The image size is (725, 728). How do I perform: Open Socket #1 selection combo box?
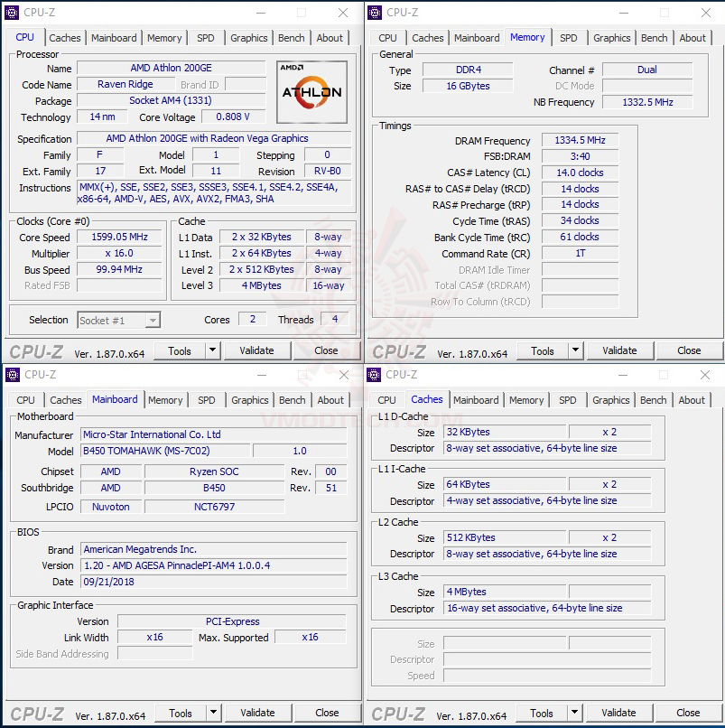[x=119, y=321]
